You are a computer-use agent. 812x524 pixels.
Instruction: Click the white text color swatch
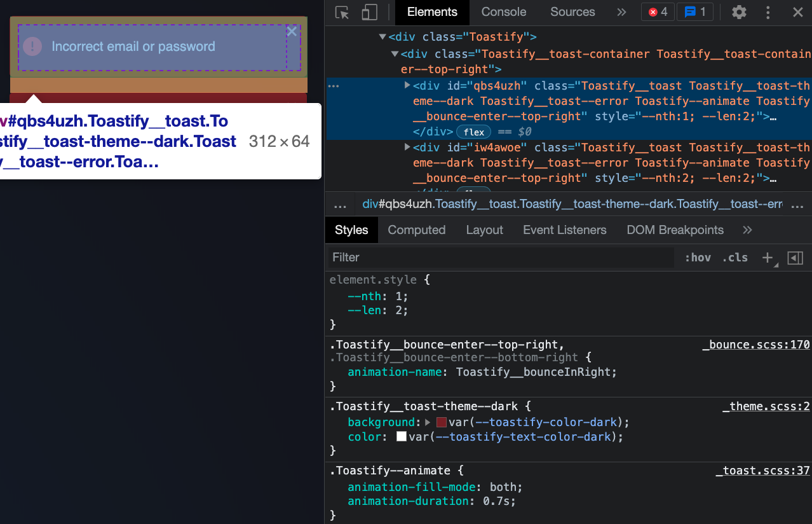(402, 437)
